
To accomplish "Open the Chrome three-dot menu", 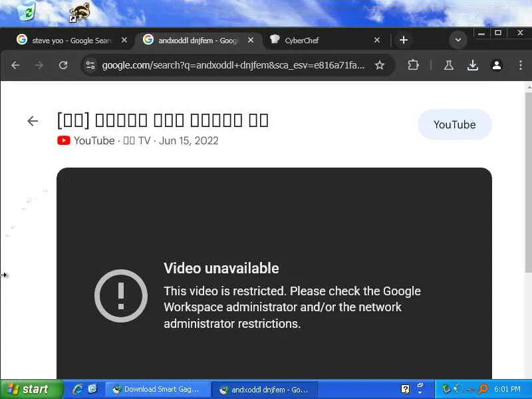I will [x=521, y=65].
